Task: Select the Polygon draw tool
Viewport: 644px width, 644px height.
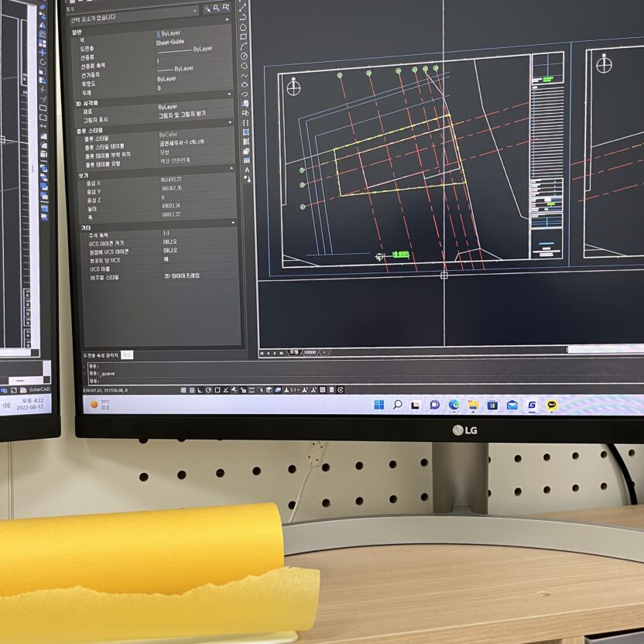Action: (x=243, y=26)
